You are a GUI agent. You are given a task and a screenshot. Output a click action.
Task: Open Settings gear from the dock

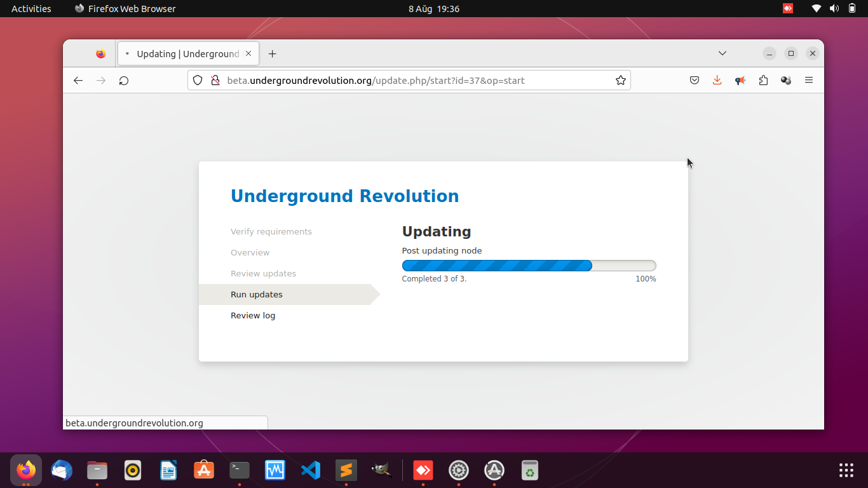click(x=459, y=470)
